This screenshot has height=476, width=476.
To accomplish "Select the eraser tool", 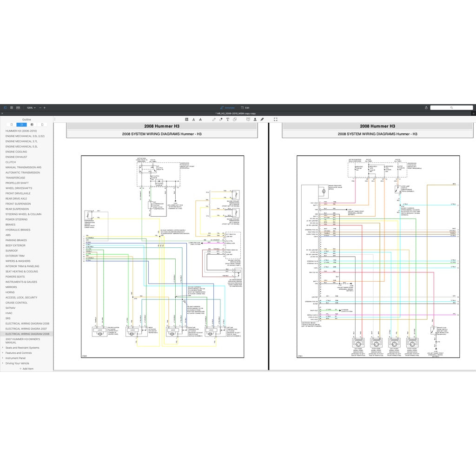I will point(221,119).
